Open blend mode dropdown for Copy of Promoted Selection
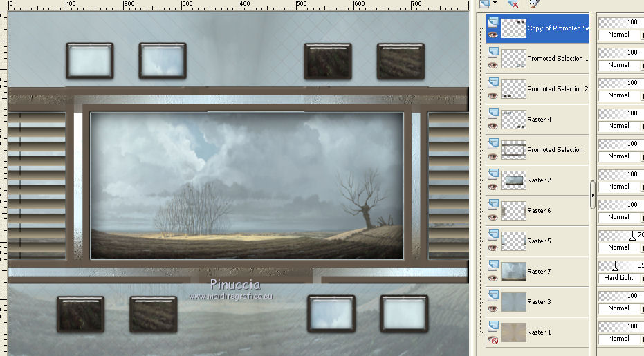Image resolution: width=644 pixels, height=356 pixels. click(621, 35)
